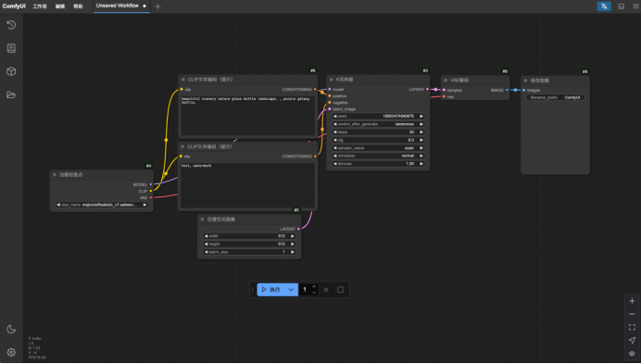
Task: Open the 编辑 menu
Action: coord(60,6)
